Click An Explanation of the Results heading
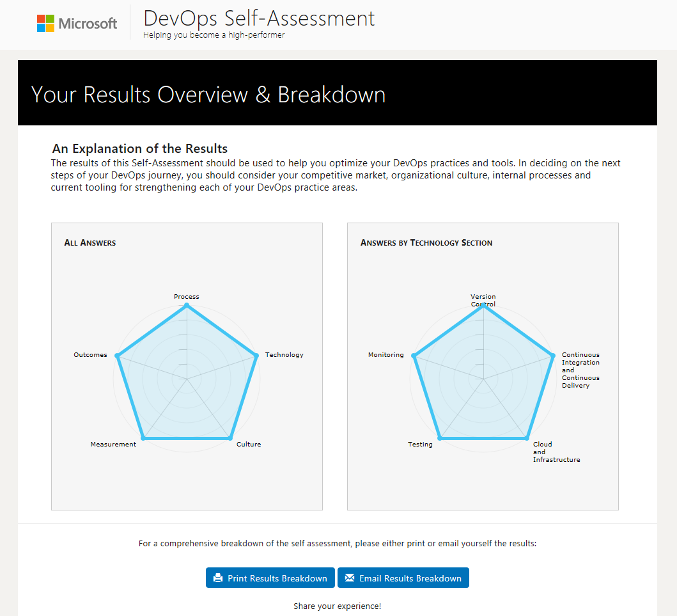The width and height of the screenshot is (677, 616). (x=140, y=148)
